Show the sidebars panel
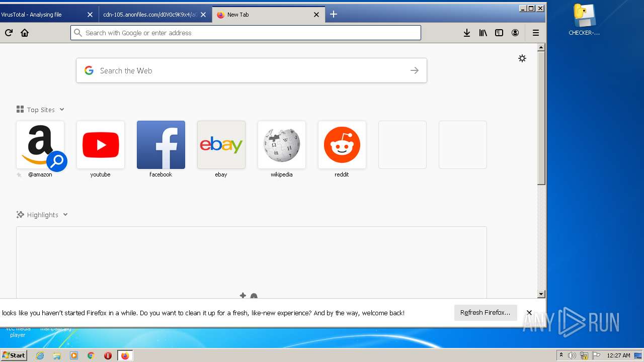This screenshot has height=362, width=644. (x=499, y=33)
